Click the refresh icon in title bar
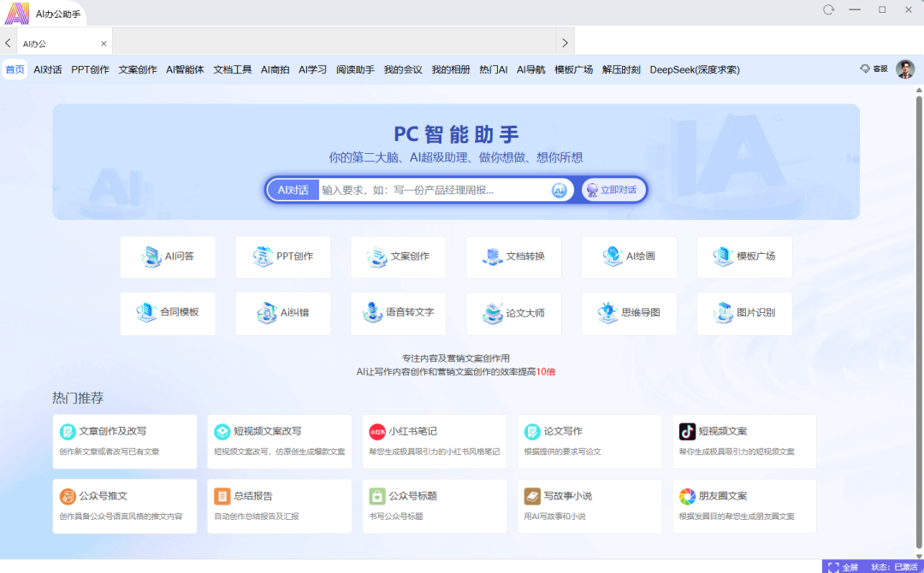Image resolution: width=924 pixels, height=573 pixels. tap(828, 9)
